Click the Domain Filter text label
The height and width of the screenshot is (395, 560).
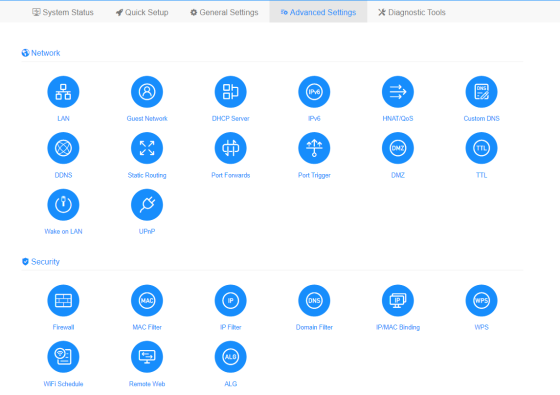[314, 327]
